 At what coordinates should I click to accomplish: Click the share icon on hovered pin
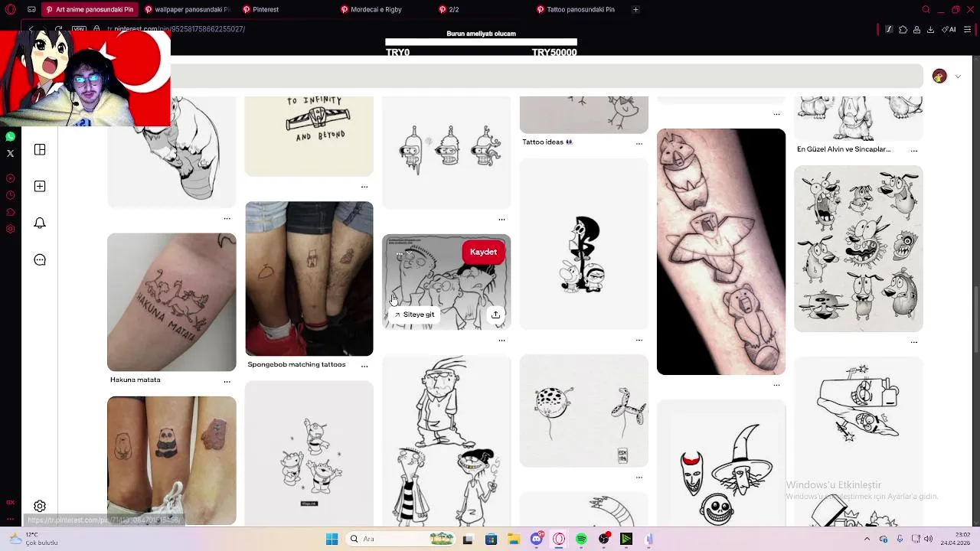pos(495,315)
